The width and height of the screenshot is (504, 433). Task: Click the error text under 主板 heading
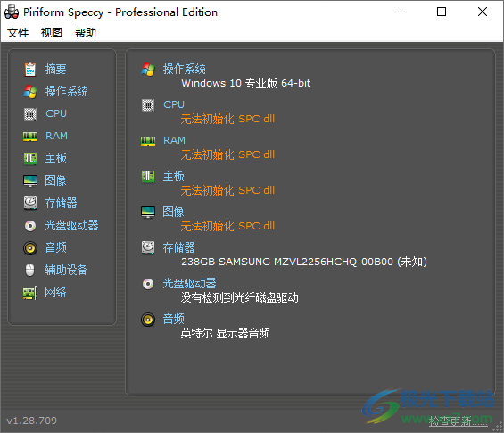pos(227,190)
